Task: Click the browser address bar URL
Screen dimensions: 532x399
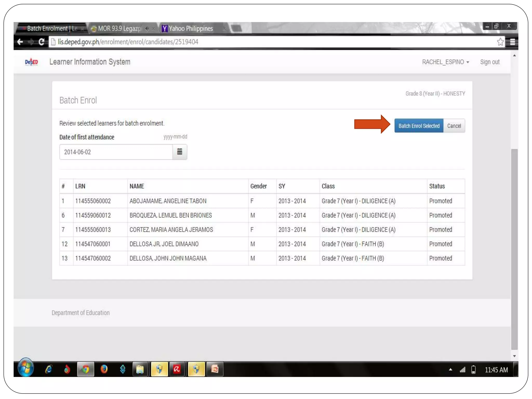Action: (128, 42)
